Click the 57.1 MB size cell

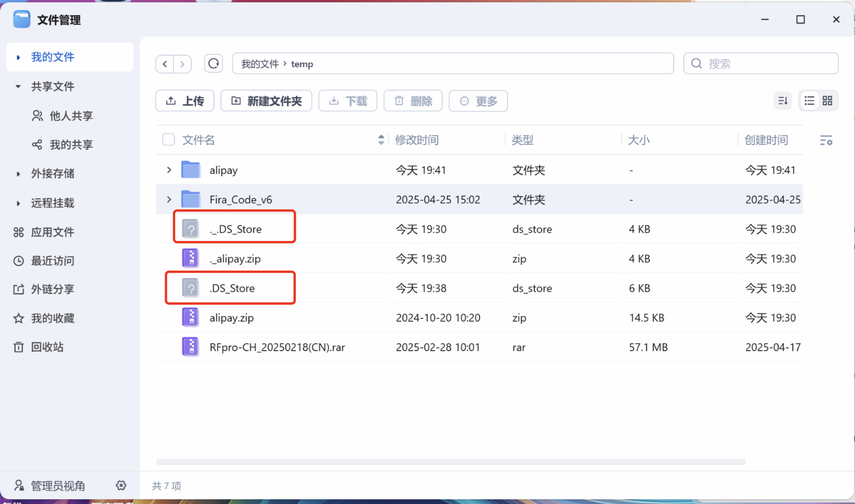(x=648, y=347)
